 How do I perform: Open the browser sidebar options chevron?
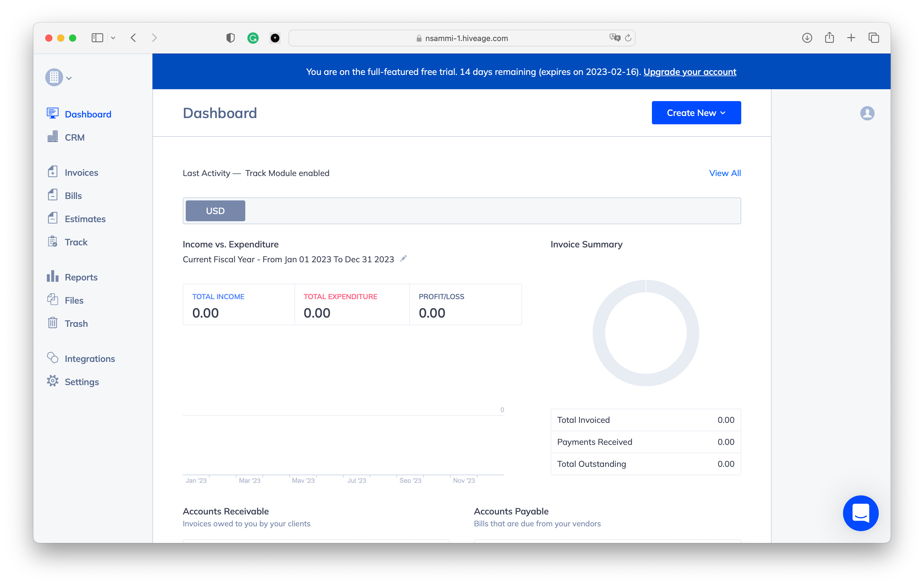113,37
